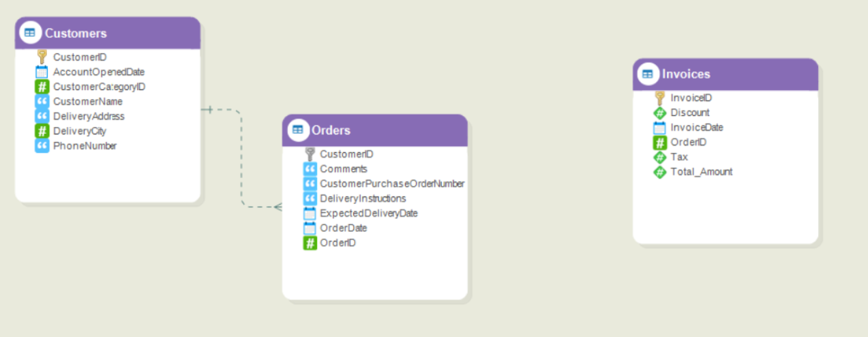Select the OrderID field in Orders table
Image resolution: width=868 pixels, height=337 pixels.
(x=338, y=243)
